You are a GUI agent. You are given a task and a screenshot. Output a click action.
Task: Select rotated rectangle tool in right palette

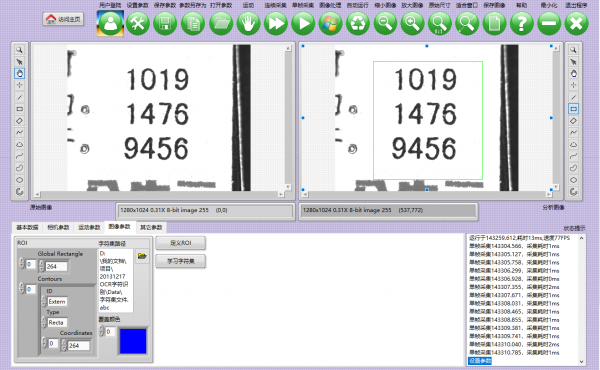click(573, 121)
